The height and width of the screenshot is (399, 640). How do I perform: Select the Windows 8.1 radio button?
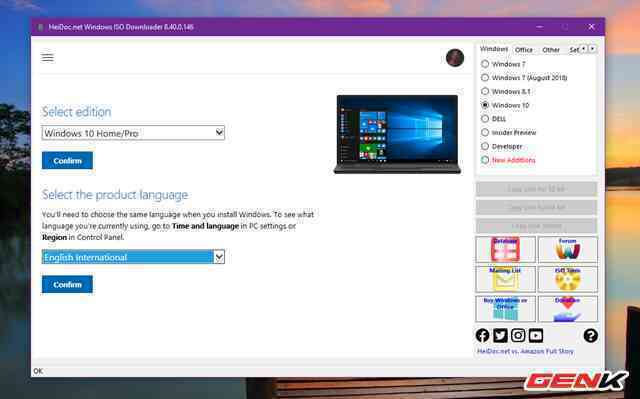click(485, 91)
